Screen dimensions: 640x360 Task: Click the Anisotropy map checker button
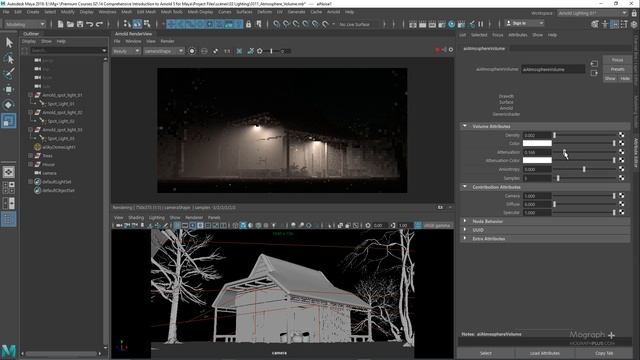point(621,169)
